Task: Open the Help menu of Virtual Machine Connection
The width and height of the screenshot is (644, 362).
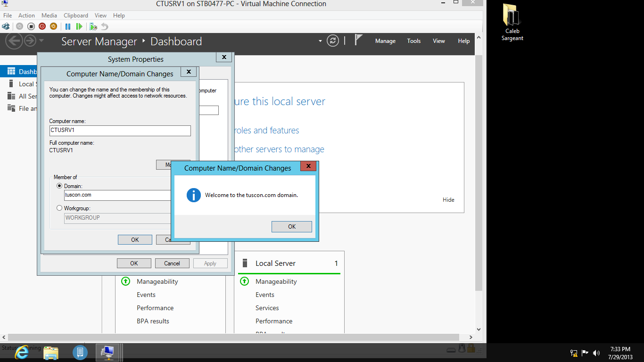Action: [119, 16]
